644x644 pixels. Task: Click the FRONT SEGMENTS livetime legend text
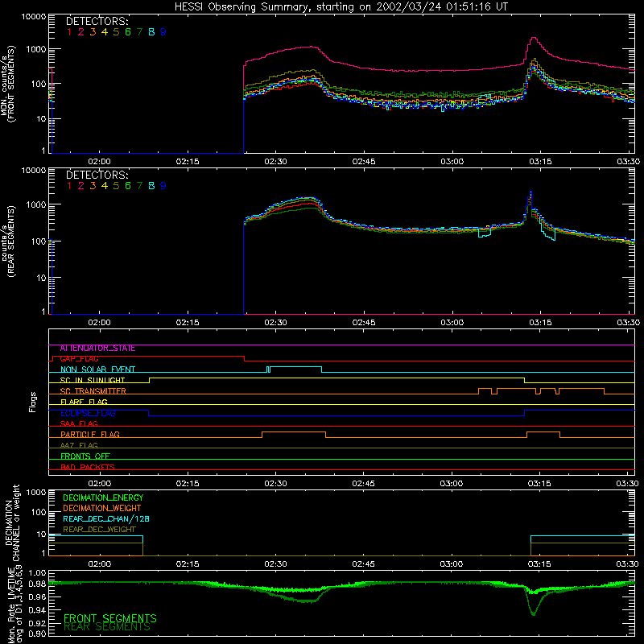click(110, 618)
